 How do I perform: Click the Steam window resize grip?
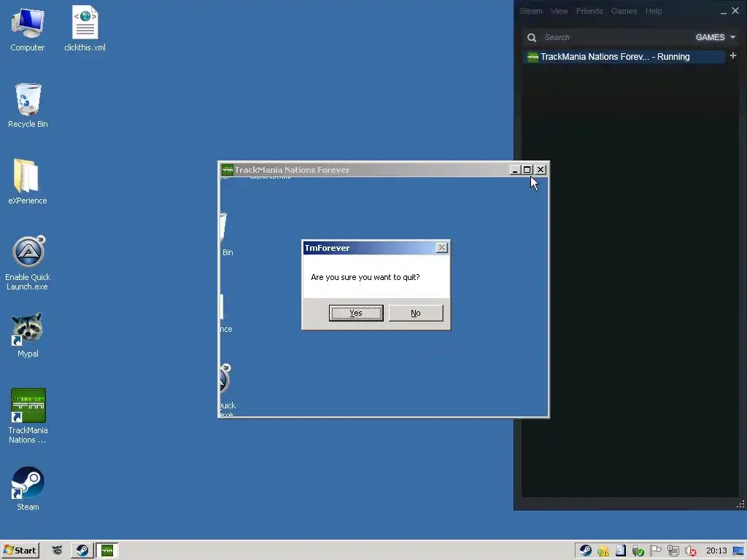click(740, 505)
